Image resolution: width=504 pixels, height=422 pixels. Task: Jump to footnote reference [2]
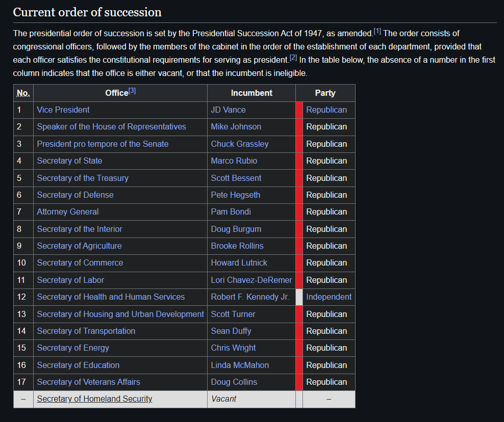point(293,58)
